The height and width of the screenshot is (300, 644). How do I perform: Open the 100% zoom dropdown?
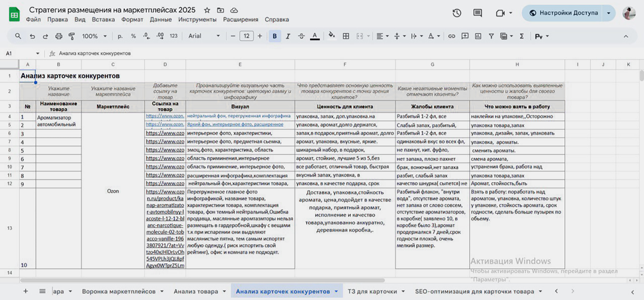coord(94,36)
